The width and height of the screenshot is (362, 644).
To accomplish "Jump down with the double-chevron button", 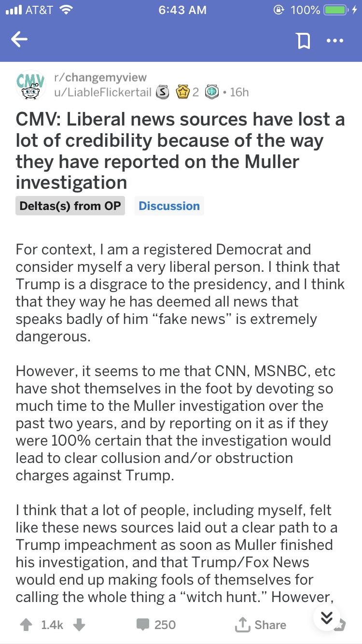I will click(327, 617).
